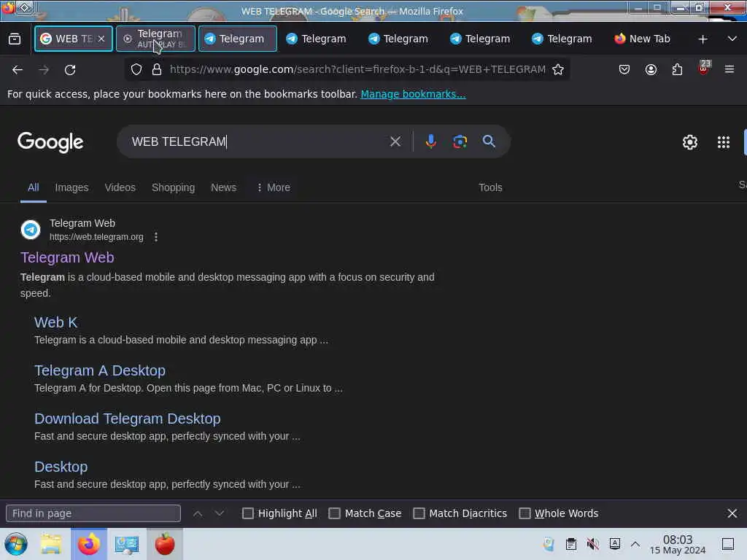Close the find in page bar
Screen dimensions: 747x560
pos(732,513)
